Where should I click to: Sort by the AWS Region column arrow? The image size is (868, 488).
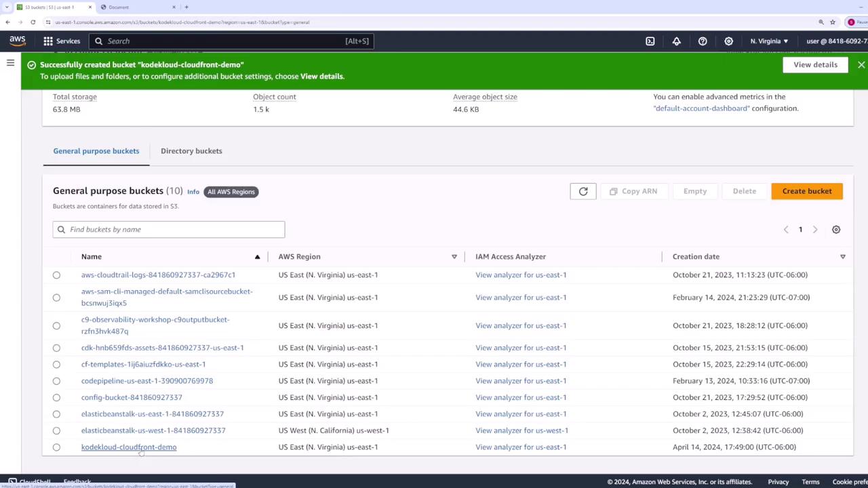click(454, 257)
